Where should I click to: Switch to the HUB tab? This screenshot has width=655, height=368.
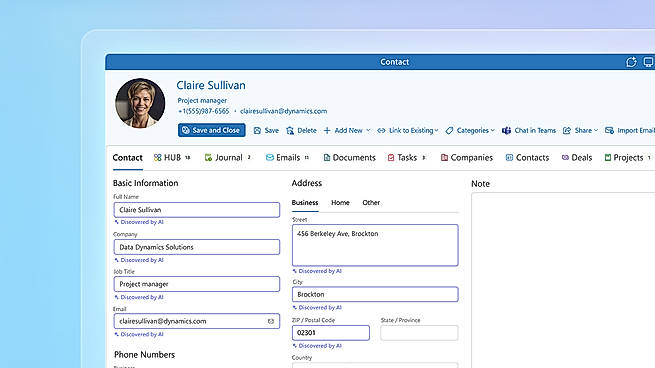coord(172,157)
